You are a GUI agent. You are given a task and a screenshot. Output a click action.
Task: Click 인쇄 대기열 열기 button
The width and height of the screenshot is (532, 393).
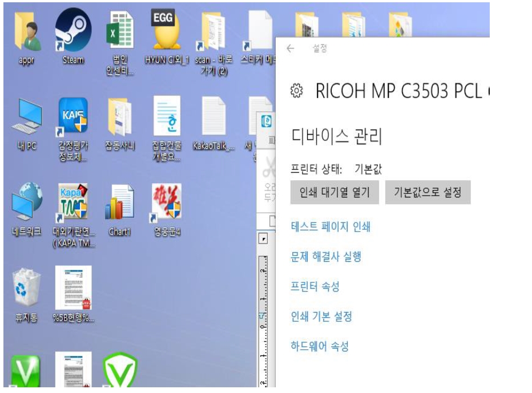pyautogui.click(x=334, y=192)
